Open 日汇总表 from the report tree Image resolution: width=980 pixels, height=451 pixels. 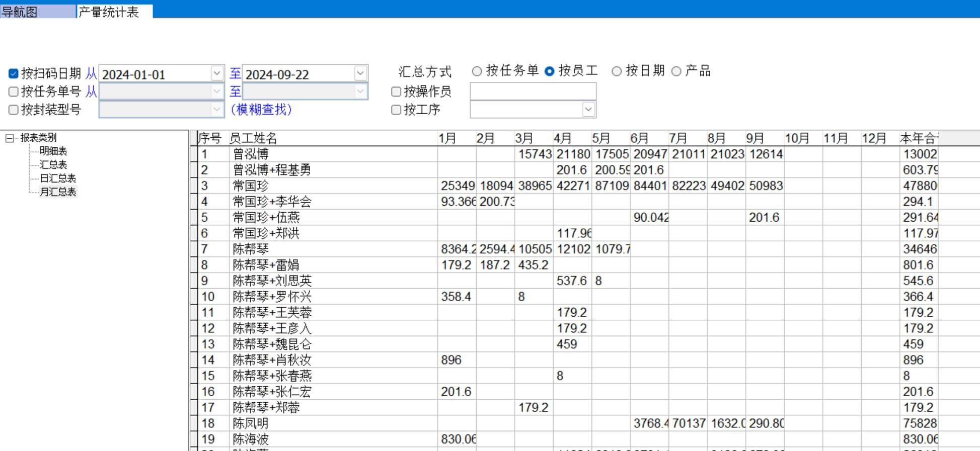[x=58, y=178]
